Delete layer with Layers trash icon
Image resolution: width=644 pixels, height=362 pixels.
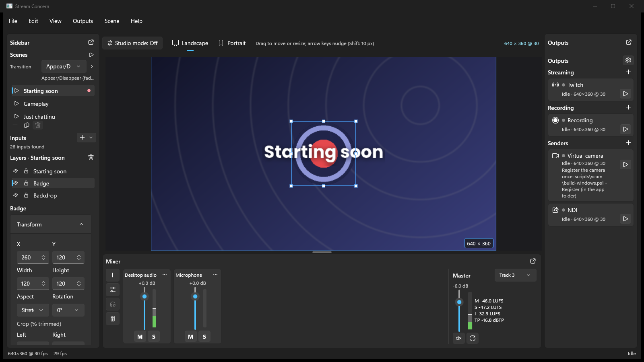(x=91, y=157)
